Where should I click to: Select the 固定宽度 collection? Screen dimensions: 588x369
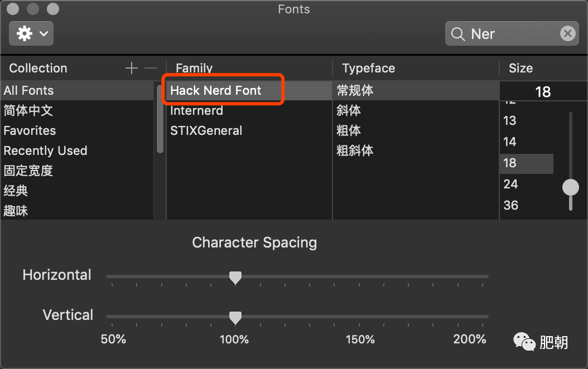tap(77, 171)
